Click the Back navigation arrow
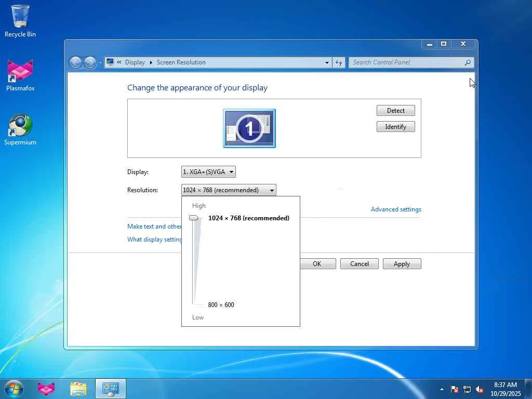Viewport: 532px width, 399px height. [75, 62]
